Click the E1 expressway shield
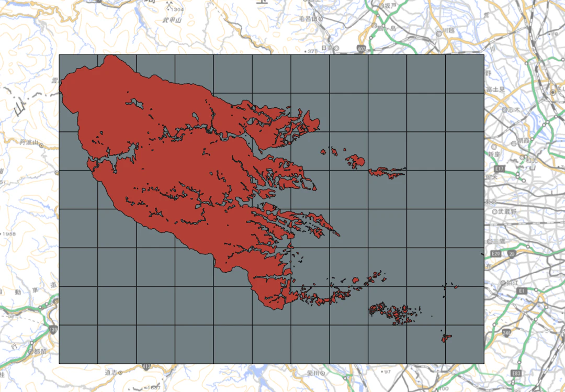This screenshot has height=392, width=565. point(522,290)
